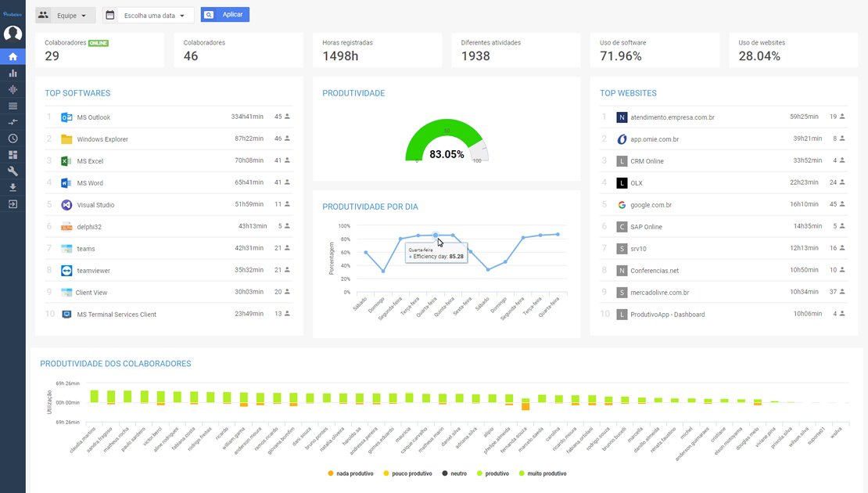Click the 59h25min time for atendimento.empresa.com.br
868x493 pixels.
805,117
